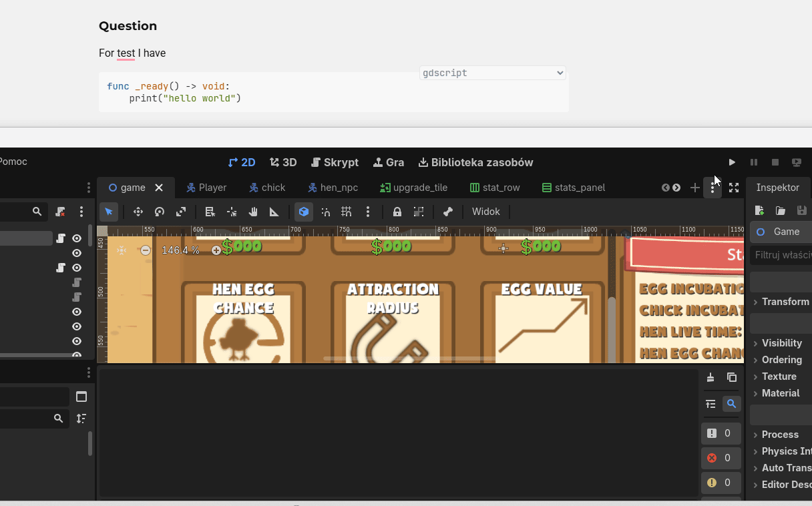Choose the Scale mode tool
The image size is (812, 506).
[181, 212]
